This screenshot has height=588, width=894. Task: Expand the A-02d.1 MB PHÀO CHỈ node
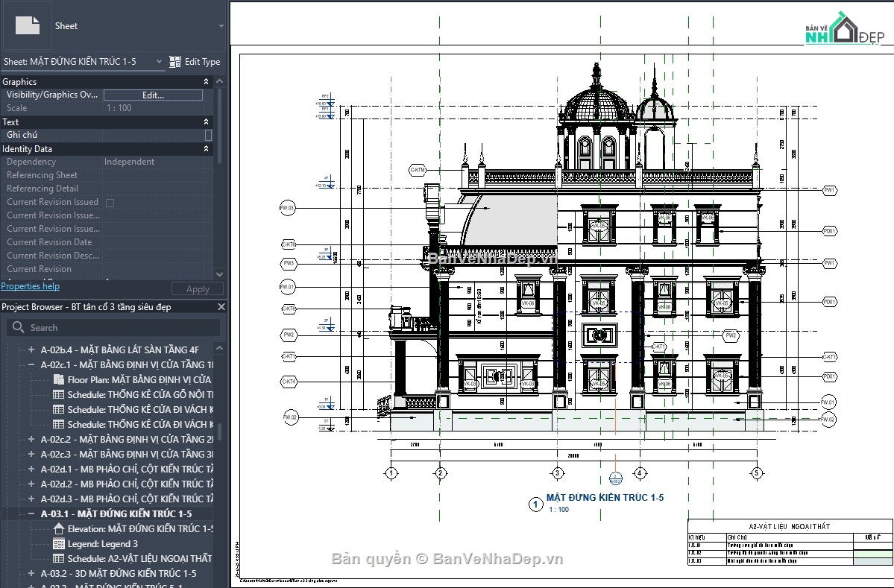31,469
